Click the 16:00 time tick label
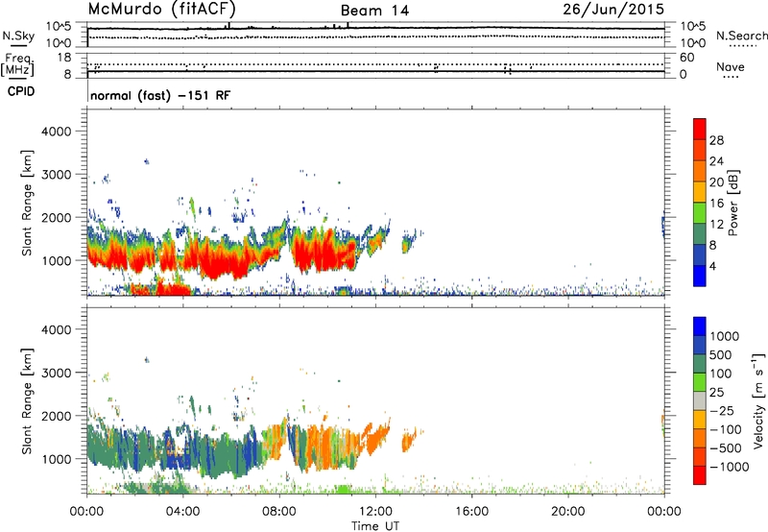The height and width of the screenshot is (532, 768). [471, 512]
